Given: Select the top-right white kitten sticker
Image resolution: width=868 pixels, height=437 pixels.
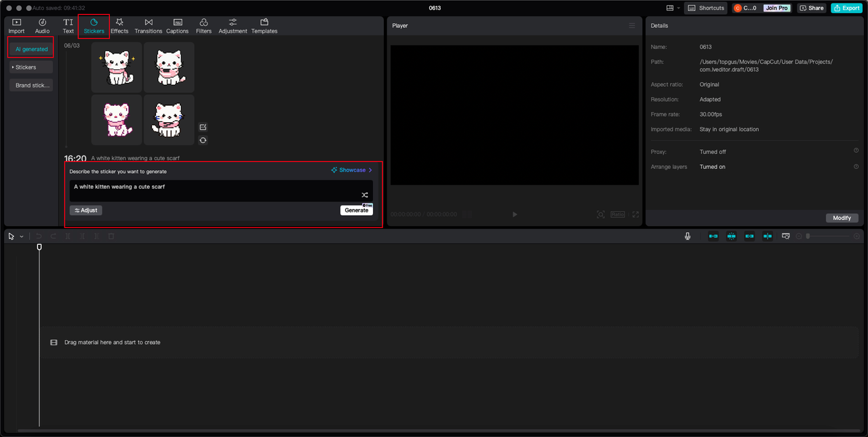Looking at the screenshot, I should [x=169, y=67].
